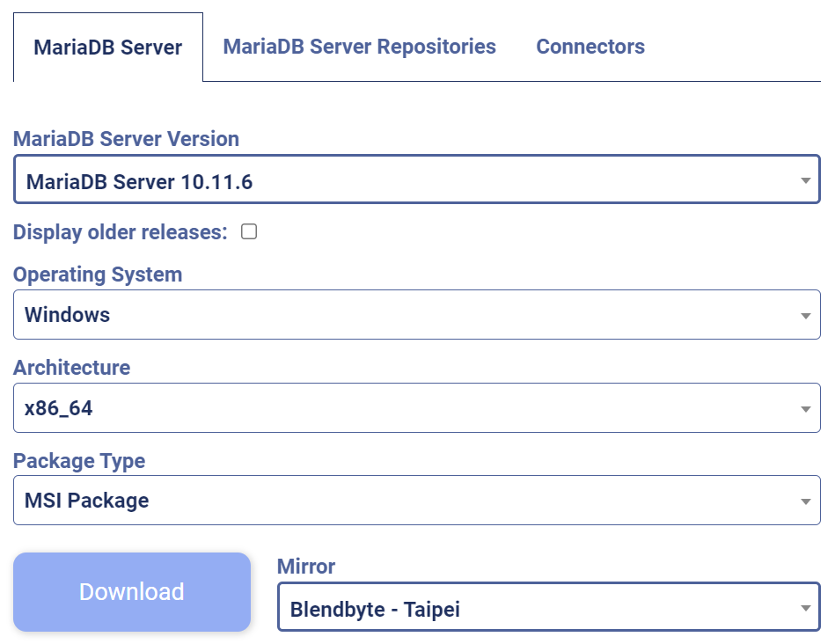Open the MariaDB Server Repositories tab
Image resolution: width=835 pixels, height=644 pixels.
click(x=359, y=47)
